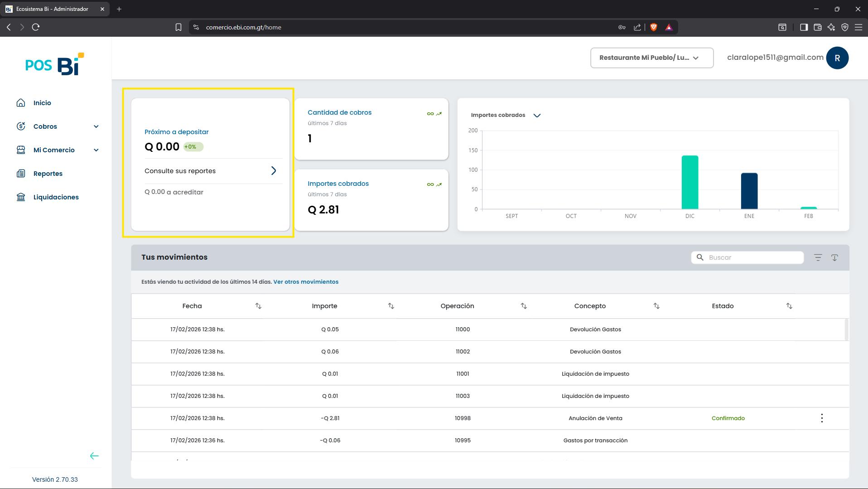
Task: Open Consulte sus reportes arrow
Action: [274, 171]
